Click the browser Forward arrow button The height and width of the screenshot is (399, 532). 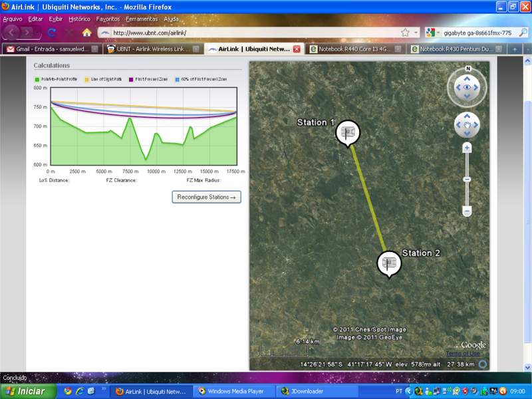tap(28, 33)
